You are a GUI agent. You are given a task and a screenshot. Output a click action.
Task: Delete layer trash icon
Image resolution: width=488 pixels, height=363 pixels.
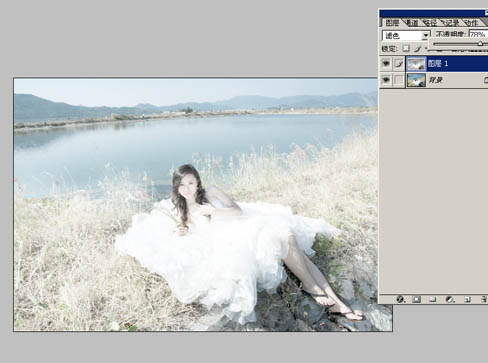click(x=484, y=299)
